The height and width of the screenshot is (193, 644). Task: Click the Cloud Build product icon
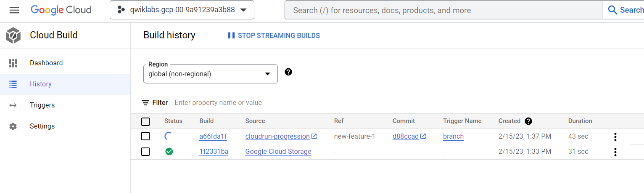13,35
